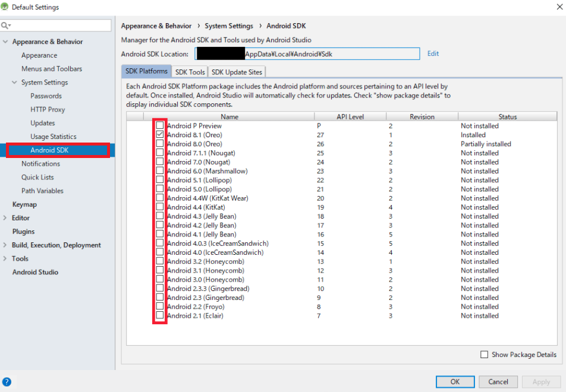Screen dimensions: 566x392
Task: Open Keymap settings page
Action: 24,204
